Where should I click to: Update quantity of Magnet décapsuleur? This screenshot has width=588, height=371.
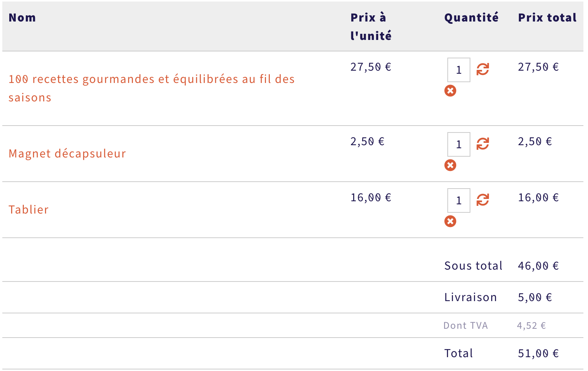pos(483,144)
